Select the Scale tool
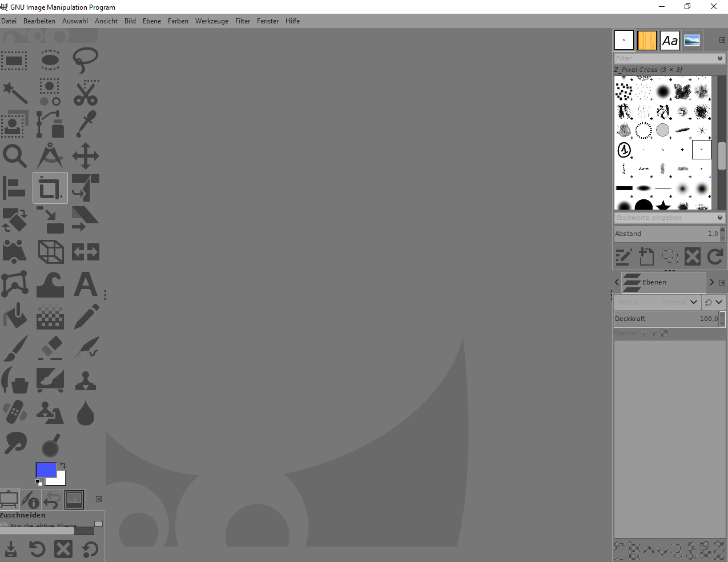The width and height of the screenshot is (728, 562). (50, 220)
